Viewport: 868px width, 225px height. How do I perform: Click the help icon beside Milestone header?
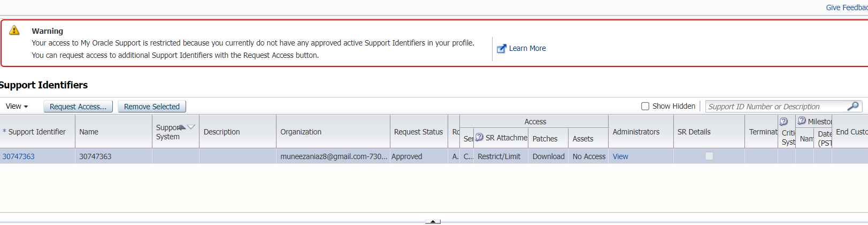(801, 121)
